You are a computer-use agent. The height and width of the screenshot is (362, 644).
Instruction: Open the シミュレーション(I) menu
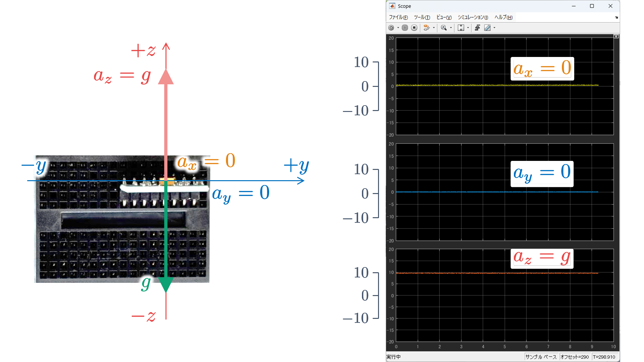(473, 17)
